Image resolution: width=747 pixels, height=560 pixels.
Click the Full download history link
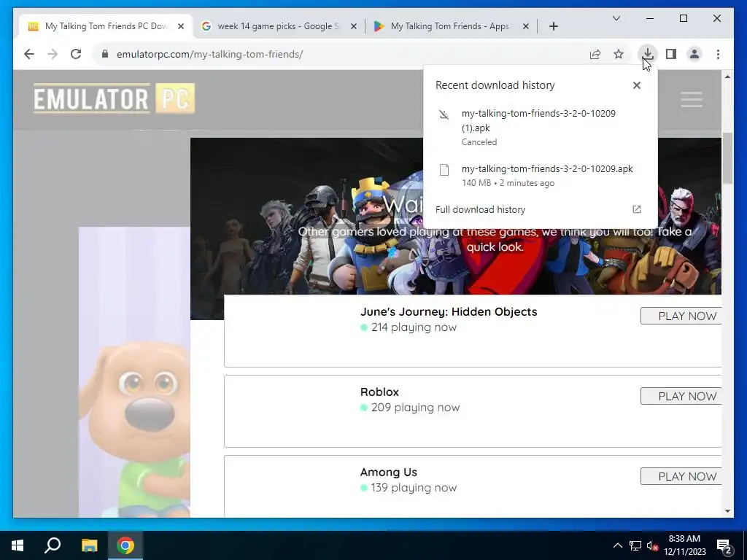click(x=480, y=209)
